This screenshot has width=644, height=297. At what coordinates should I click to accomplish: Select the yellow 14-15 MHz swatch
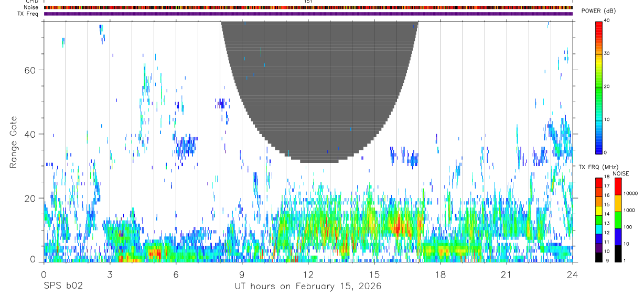598,211
